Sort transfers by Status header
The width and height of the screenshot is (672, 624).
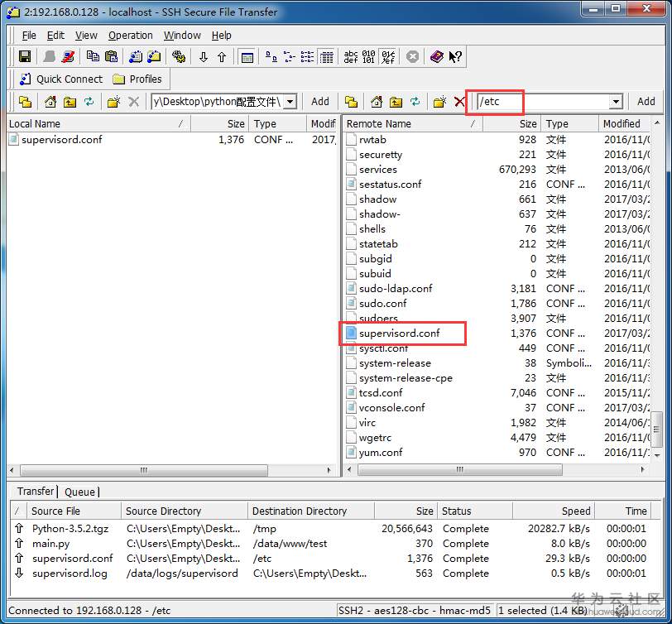(475, 511)
